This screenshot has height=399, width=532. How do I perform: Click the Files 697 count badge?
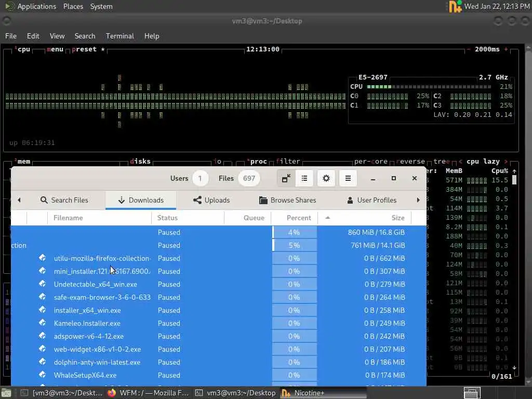(249, 179)
